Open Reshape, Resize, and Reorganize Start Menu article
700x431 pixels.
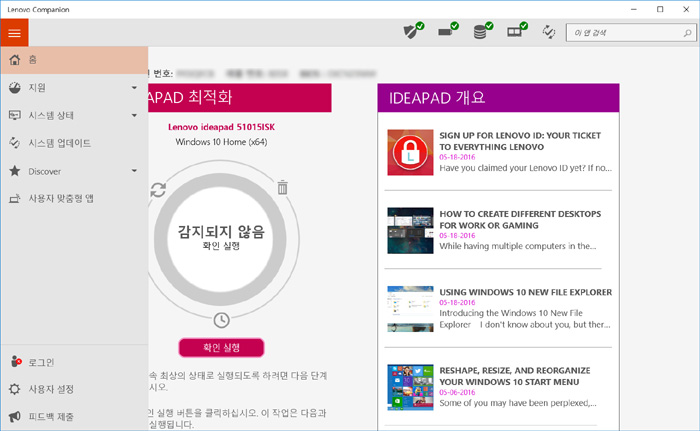(515, 376)
